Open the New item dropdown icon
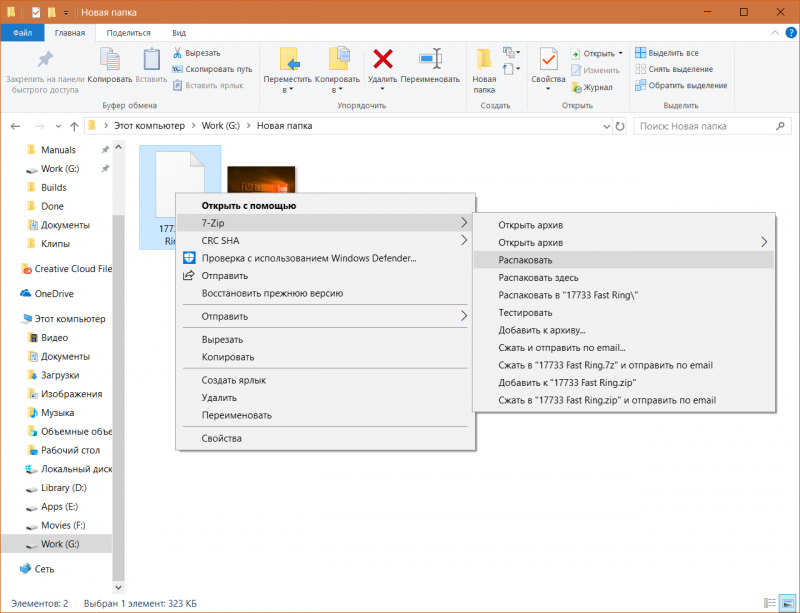800x613 pixels. pyautogui.click(x=511, y=53)
